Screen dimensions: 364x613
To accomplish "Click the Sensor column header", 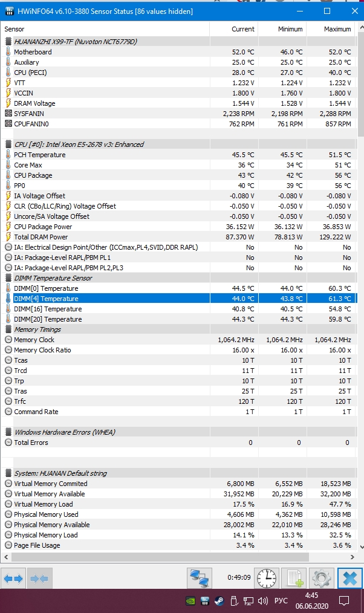I will click(15, 29).
